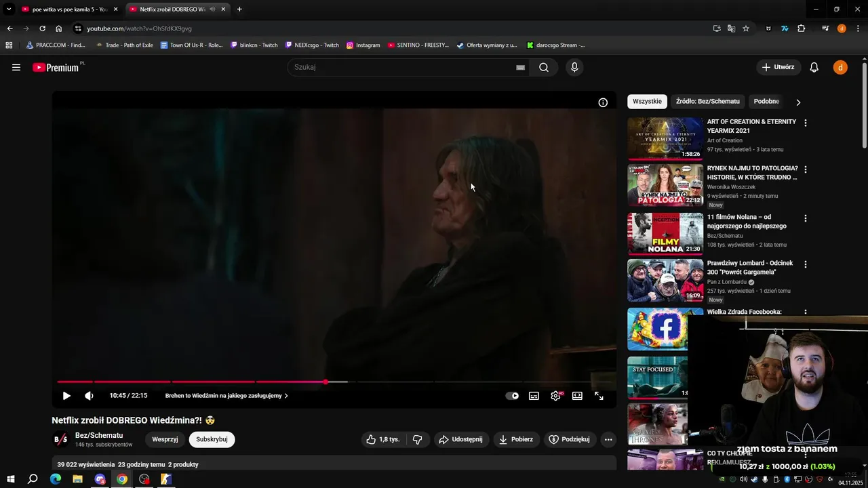The width and height of the screenshot is (868, 488).
Task: Open options for Art of Creation video
Action: 806,123
